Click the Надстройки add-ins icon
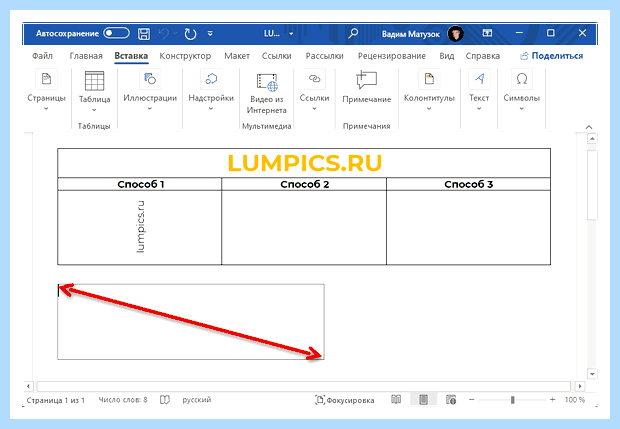Screen dimensions: 620x429 [211, 79]
